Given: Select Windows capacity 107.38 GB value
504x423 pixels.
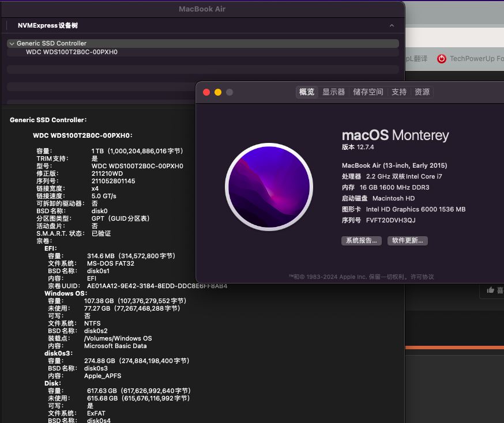Looking at the screenshot, I should click(x=136, y=301).
